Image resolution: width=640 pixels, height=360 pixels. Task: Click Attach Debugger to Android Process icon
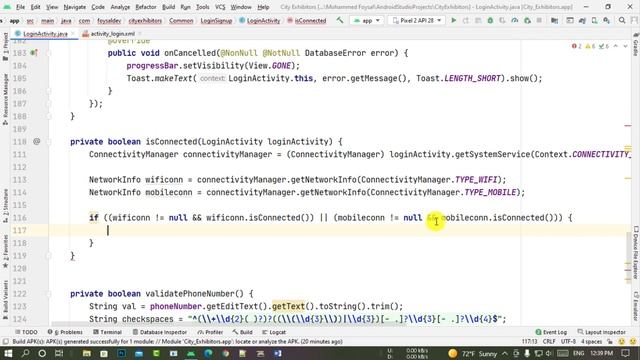527,20
